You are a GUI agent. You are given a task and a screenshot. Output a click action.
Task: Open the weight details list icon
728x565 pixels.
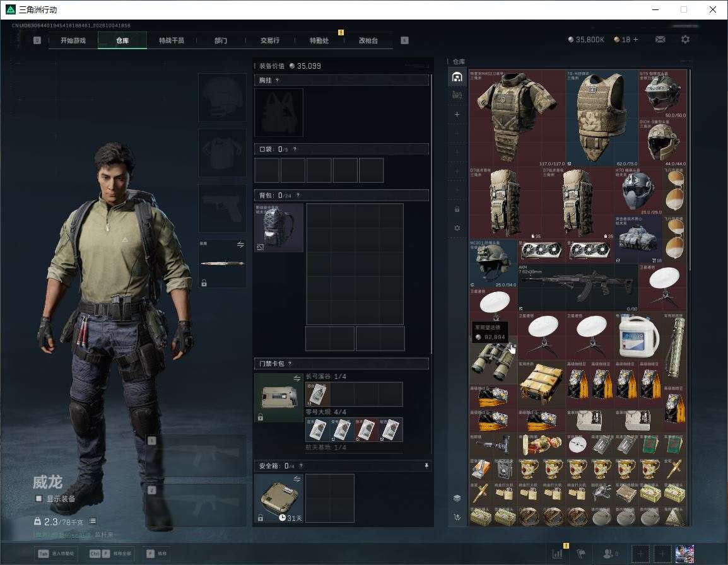coord(92,521)
